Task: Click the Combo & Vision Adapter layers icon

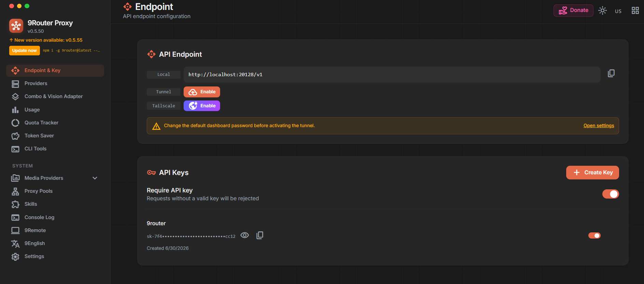Action: (15, 97)
